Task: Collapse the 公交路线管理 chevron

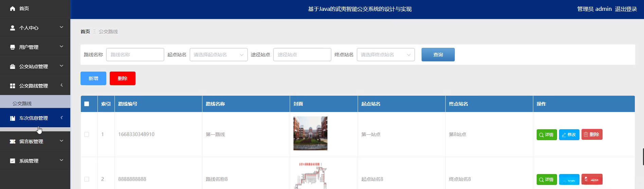Action: 61,85
